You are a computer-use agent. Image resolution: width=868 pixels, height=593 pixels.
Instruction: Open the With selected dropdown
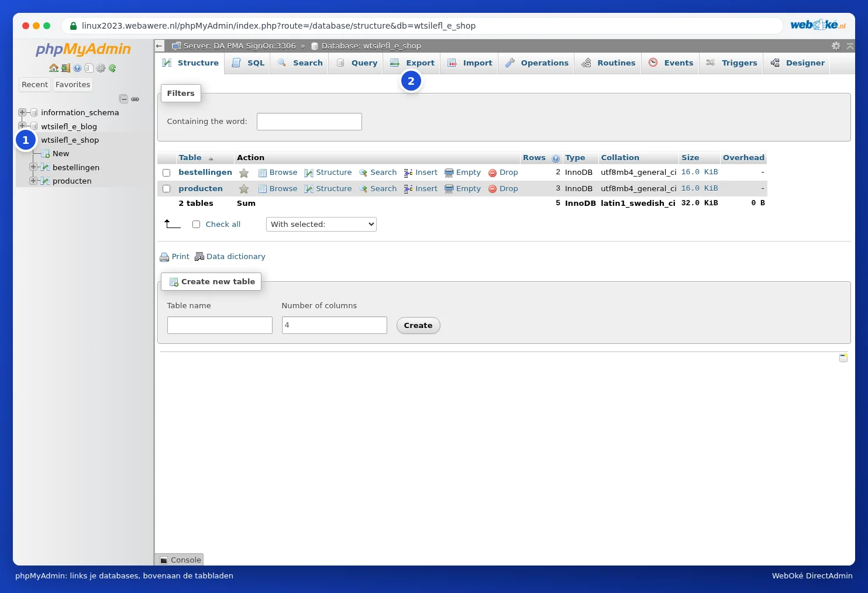click(321, 224)
